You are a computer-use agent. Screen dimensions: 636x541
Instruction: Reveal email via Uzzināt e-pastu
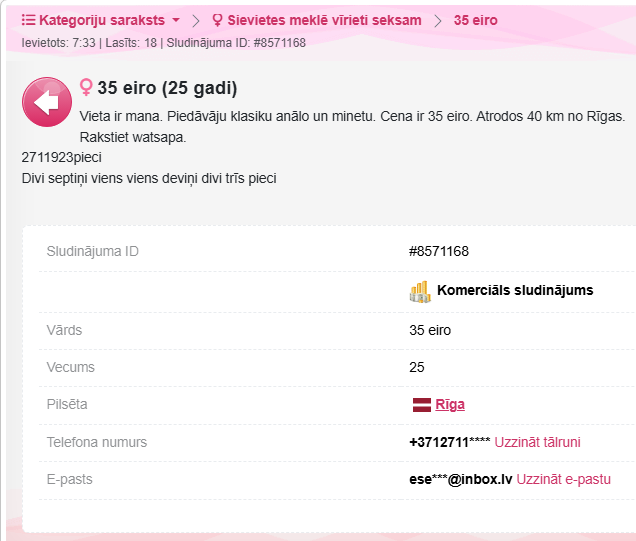[563, 479]
